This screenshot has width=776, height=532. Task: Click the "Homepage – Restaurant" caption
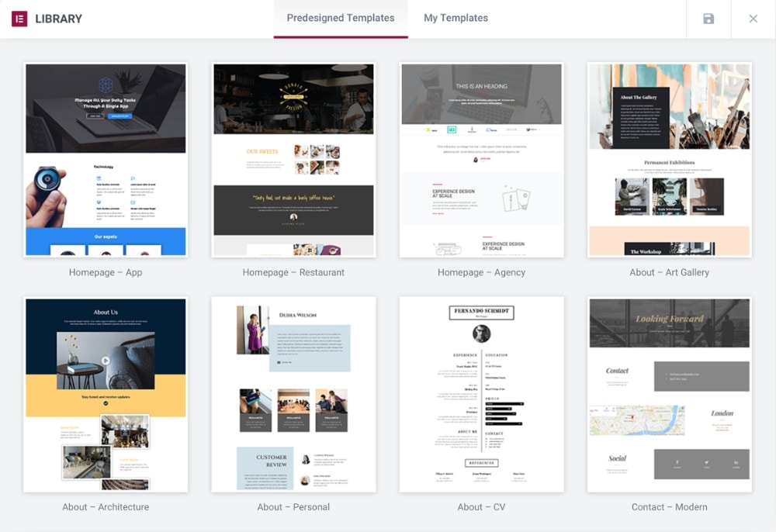293,272
